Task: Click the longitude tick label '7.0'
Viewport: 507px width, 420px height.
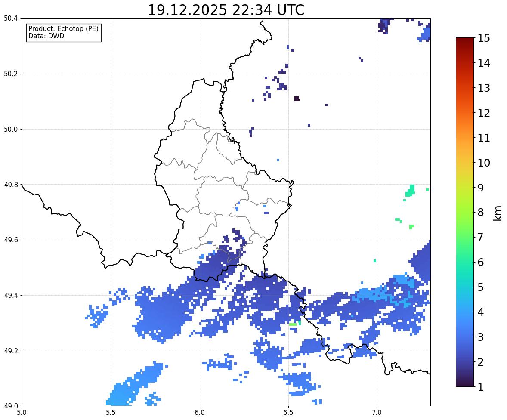Action: 377,413
